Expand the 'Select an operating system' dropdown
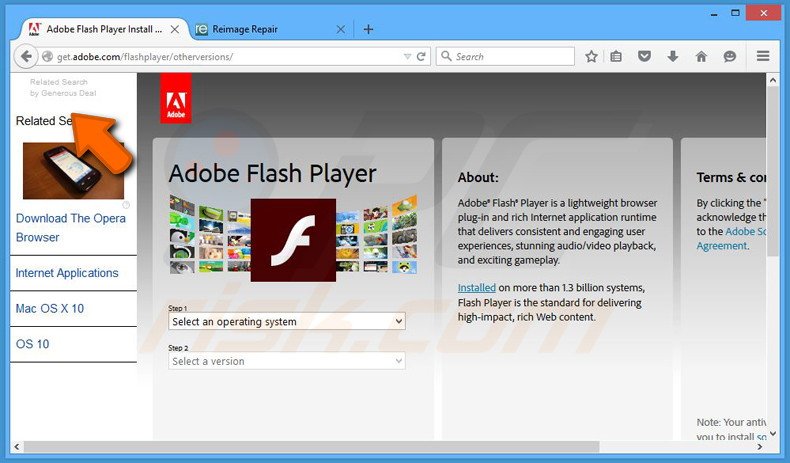 click(x=287, y=322)
